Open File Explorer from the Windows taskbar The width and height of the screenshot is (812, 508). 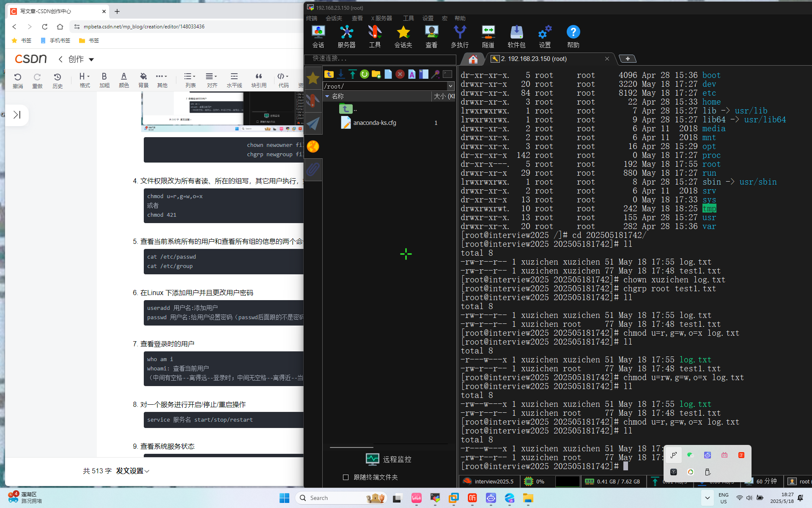528,498
